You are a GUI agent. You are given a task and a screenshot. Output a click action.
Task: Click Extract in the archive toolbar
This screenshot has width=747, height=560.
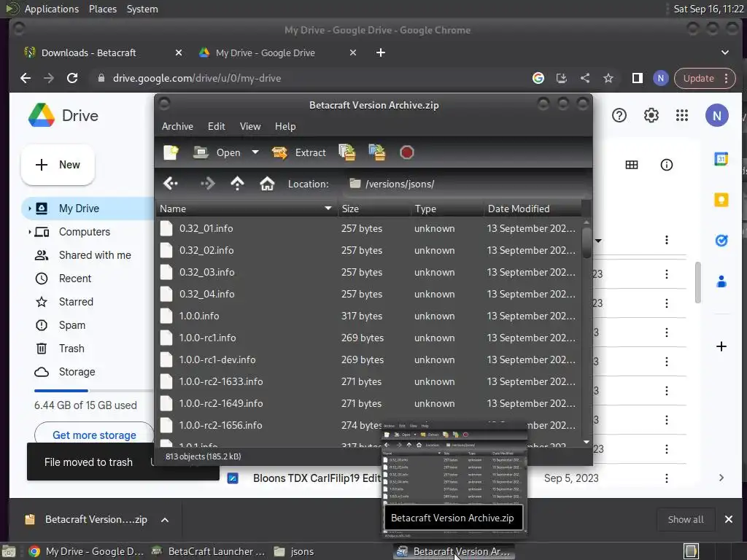pyautogui.click(x=299, y=152)
